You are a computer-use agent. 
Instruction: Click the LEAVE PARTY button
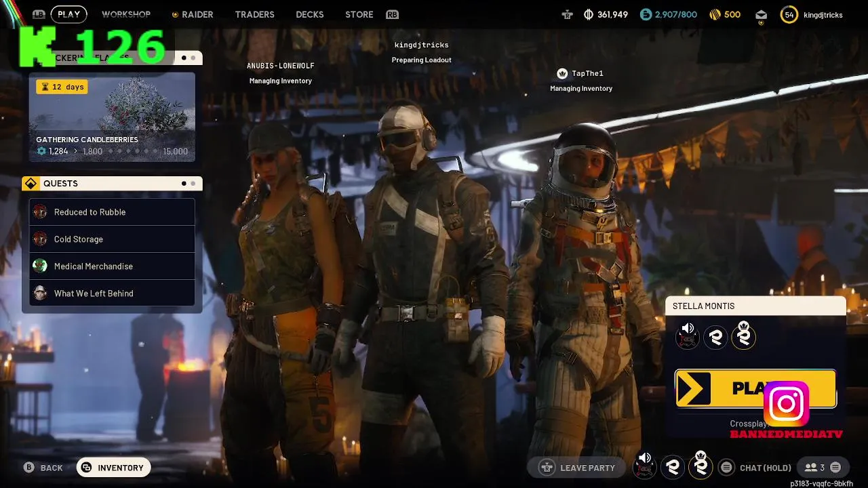(576, 468)
